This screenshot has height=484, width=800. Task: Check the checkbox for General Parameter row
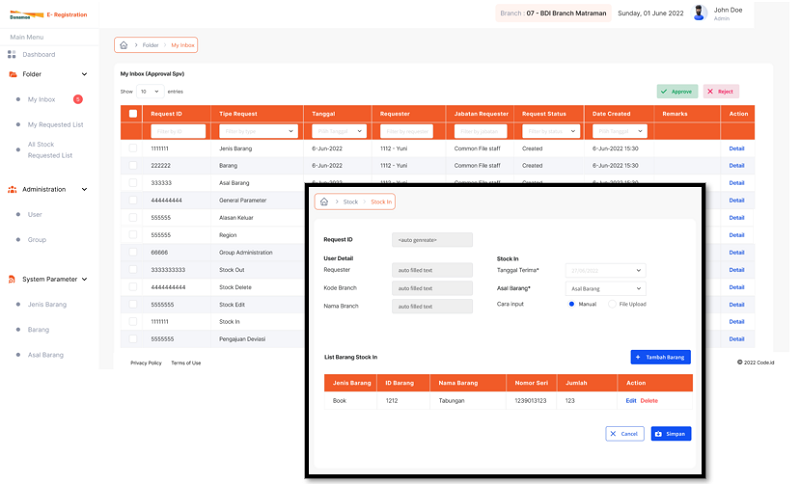pyautogui.click(x=133, y=200)
